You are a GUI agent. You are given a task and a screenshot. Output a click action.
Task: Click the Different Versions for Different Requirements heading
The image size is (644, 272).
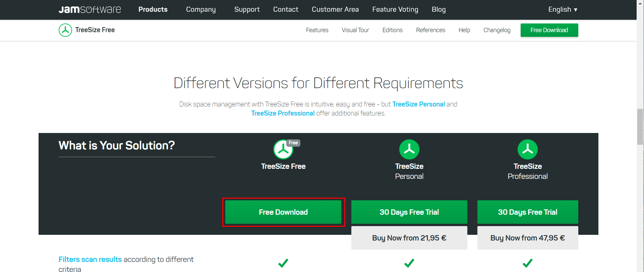click(318, 83)
